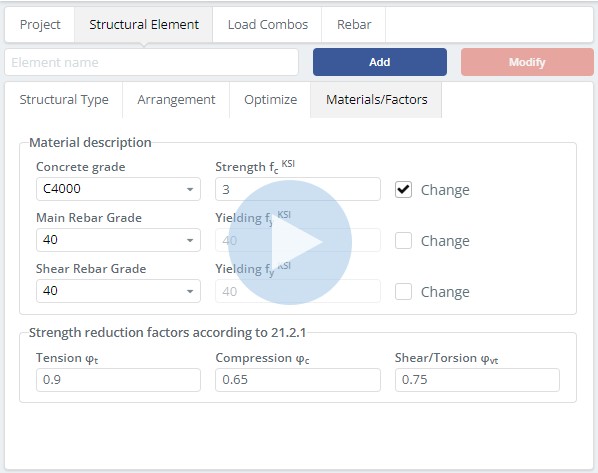Switch to the Project tab

tap(40, 24)
